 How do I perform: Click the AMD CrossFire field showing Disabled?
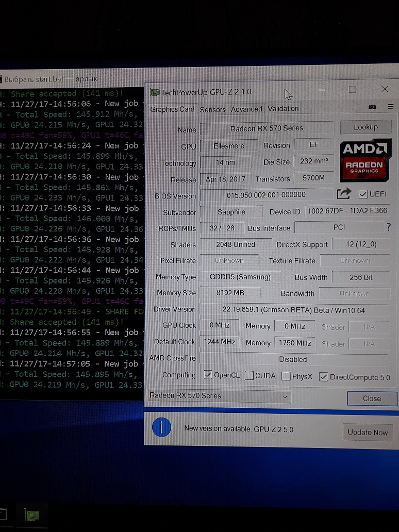(x=294, y=359)
